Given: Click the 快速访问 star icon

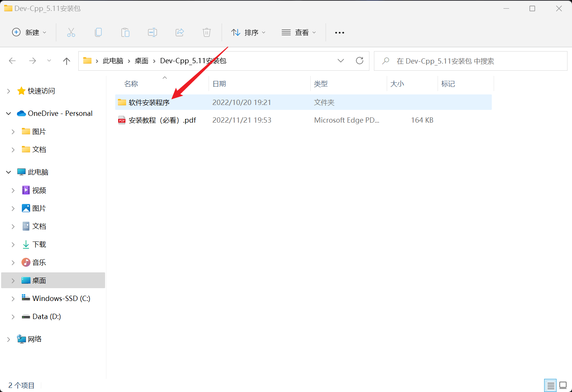Looking at the screenshot, I should 21,91.
